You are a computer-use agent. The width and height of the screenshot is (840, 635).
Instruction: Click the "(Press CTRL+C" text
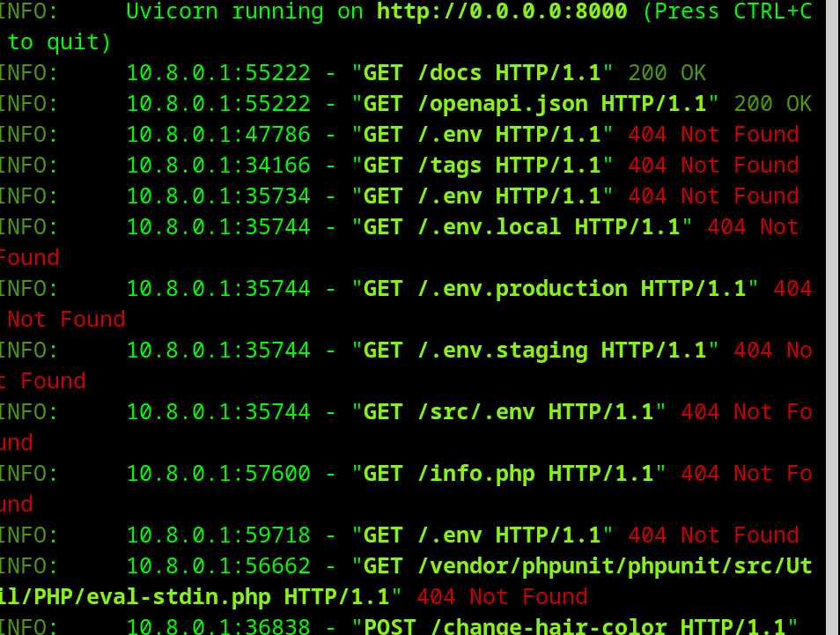726,11
